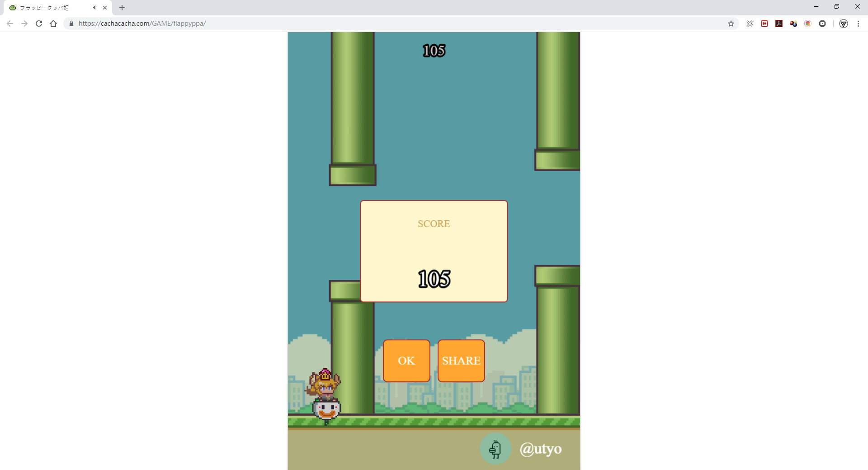This screenshot has width=868, height=470.
Task: Open a new browser tab
Action: pos(122,8)
